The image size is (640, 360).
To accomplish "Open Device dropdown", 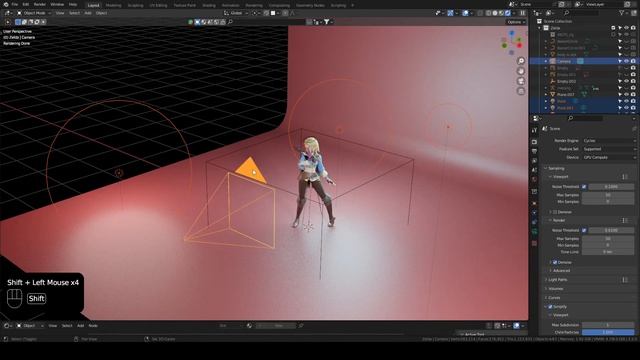I will point(609,157).
